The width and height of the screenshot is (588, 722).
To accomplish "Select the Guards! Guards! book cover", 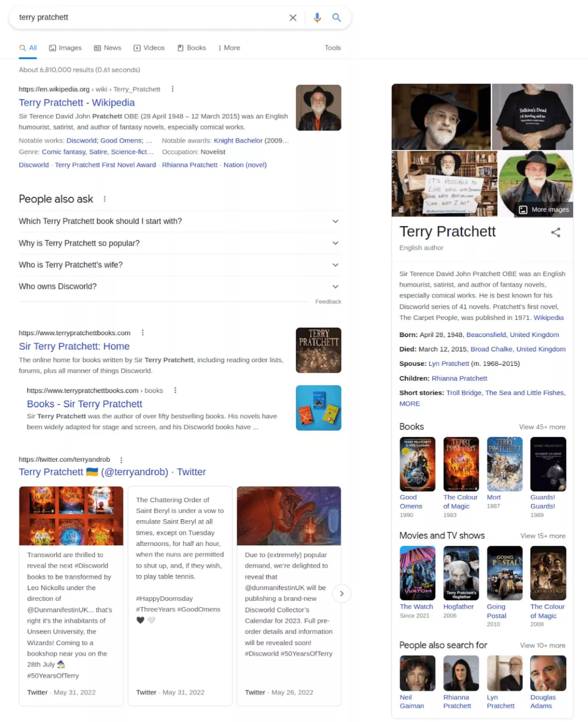I will click(548, 465).
